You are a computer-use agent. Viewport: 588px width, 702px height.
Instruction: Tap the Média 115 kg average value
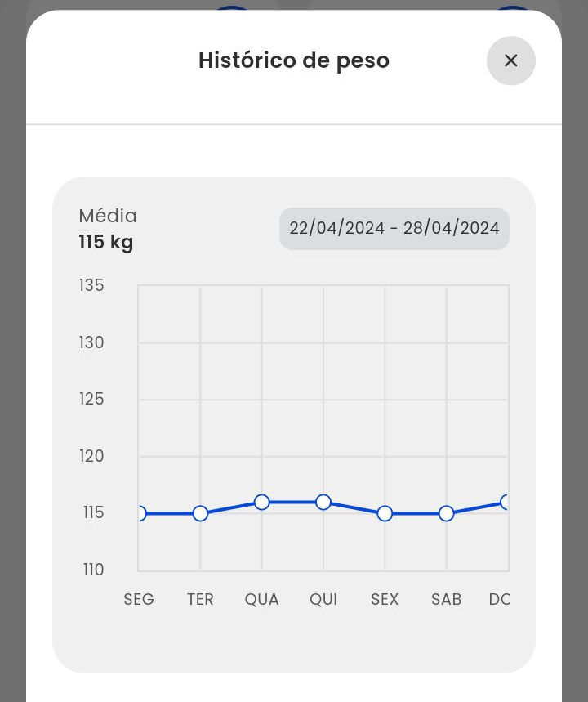point(106,243)
